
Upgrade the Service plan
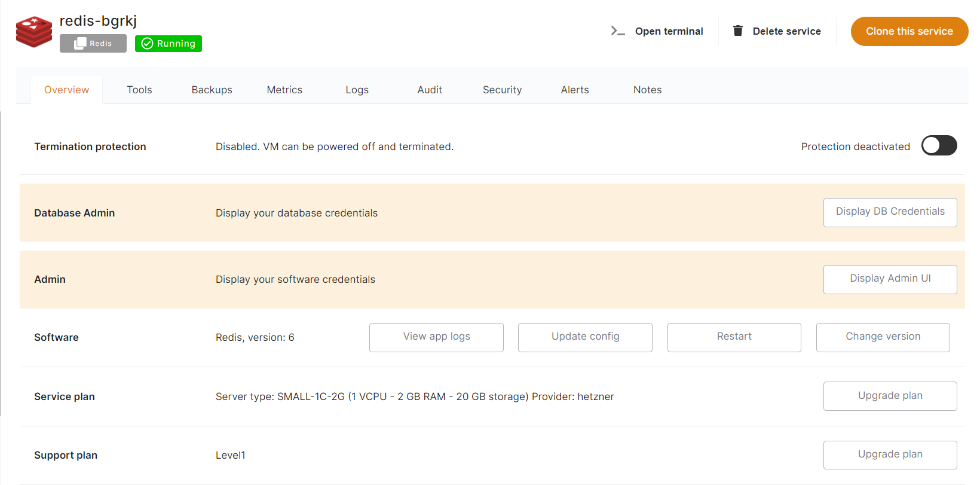coord(890,396)
